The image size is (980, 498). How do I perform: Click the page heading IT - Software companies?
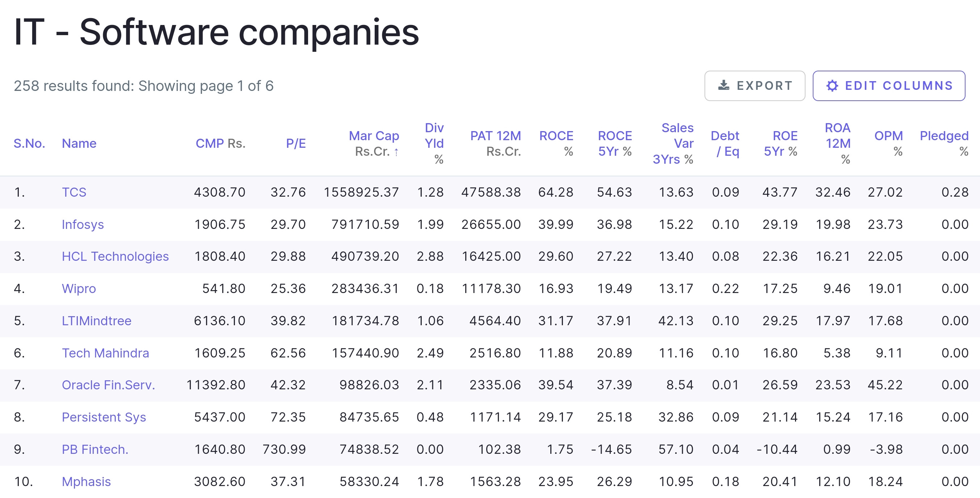coord(216,32)
